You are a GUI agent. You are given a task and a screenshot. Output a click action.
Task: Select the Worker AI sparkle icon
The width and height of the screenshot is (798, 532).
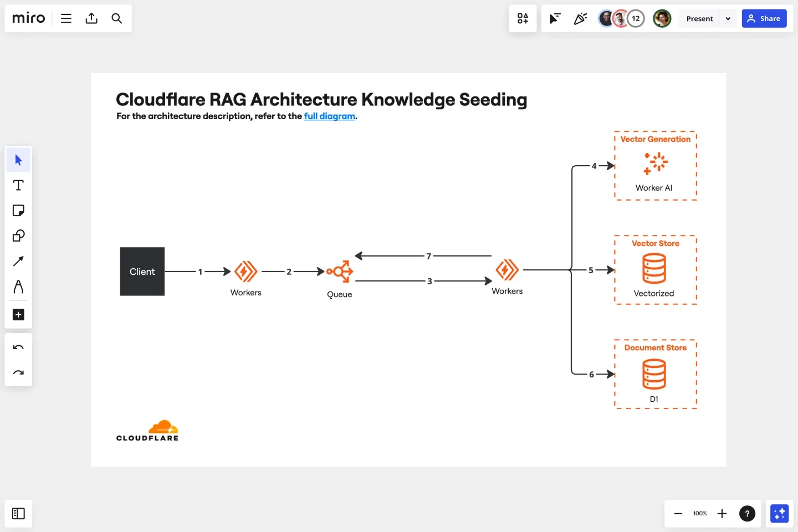(x=656, y=163)
